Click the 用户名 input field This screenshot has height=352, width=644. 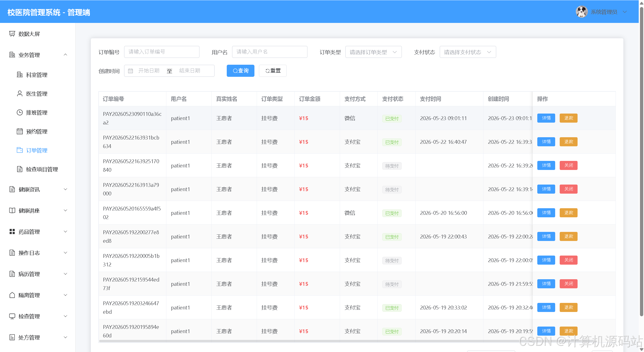[x=270, y=52]
